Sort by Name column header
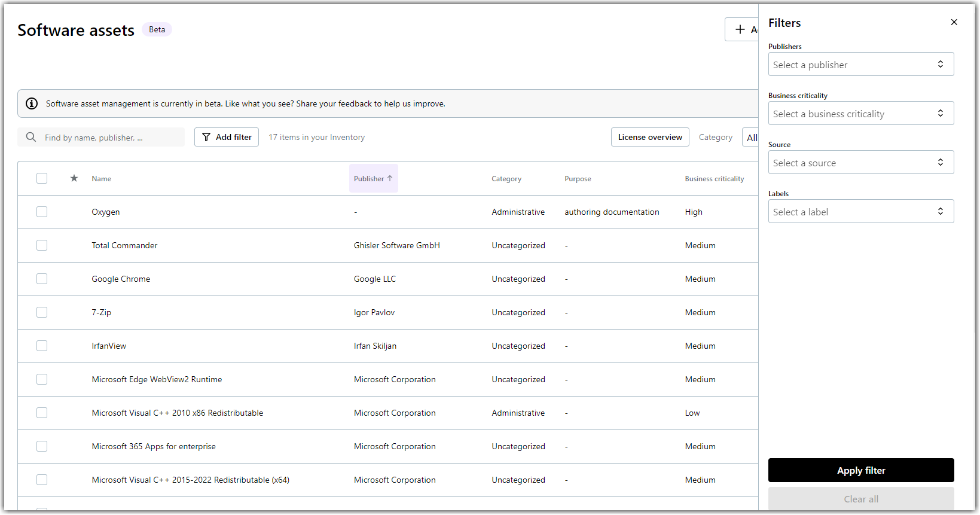The image size is (980, 515). [101, 178]
